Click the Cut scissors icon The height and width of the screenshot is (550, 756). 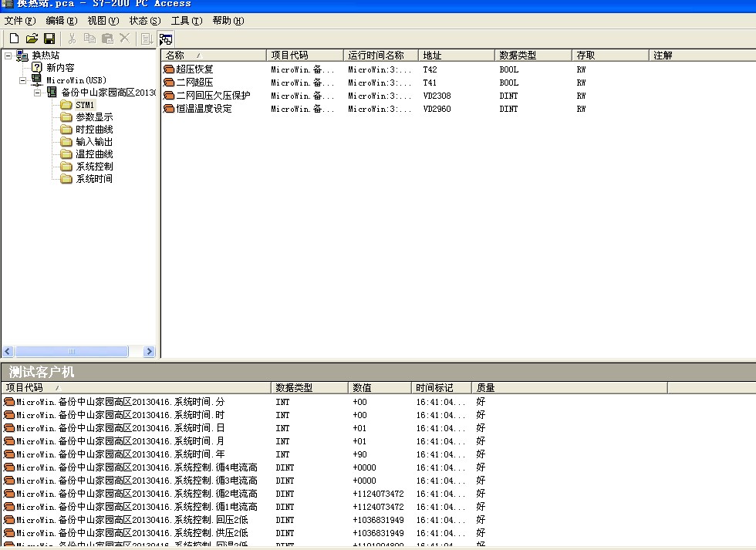[x=72, y=39]
